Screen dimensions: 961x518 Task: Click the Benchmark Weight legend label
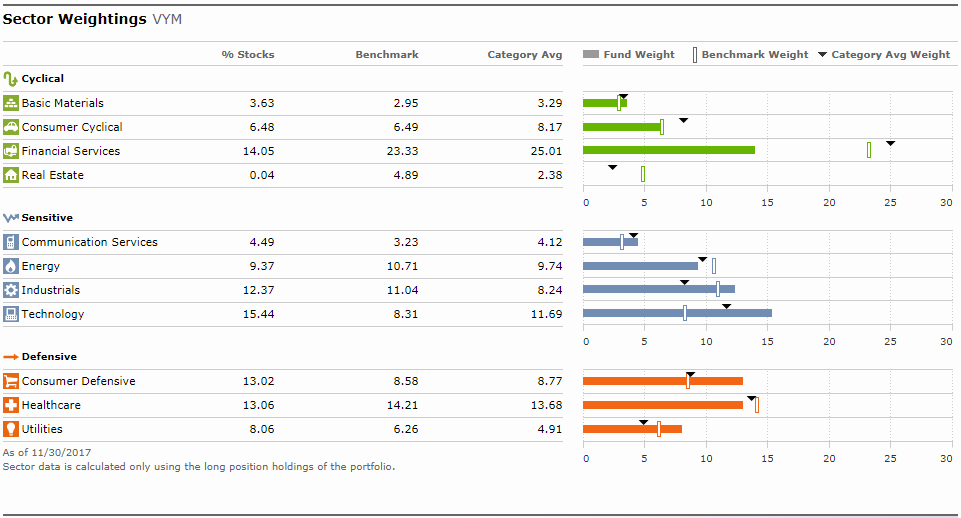(x=755, y=55)
